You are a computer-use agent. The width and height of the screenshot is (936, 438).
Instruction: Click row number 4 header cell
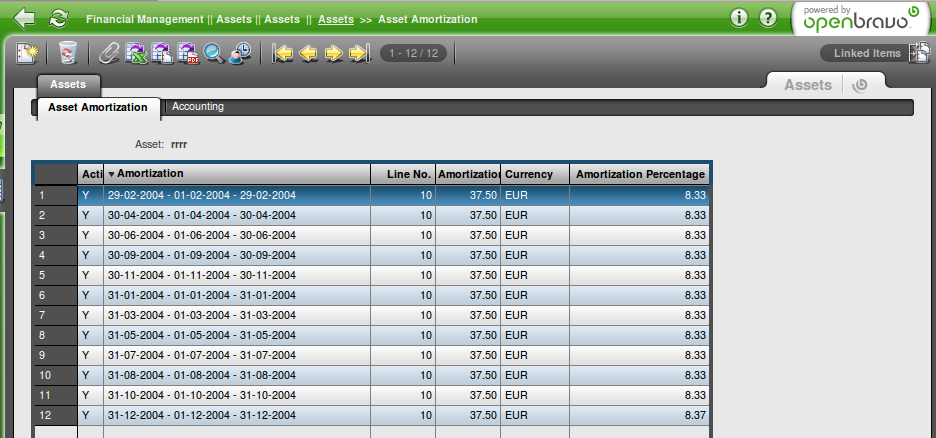coord(56,255)
